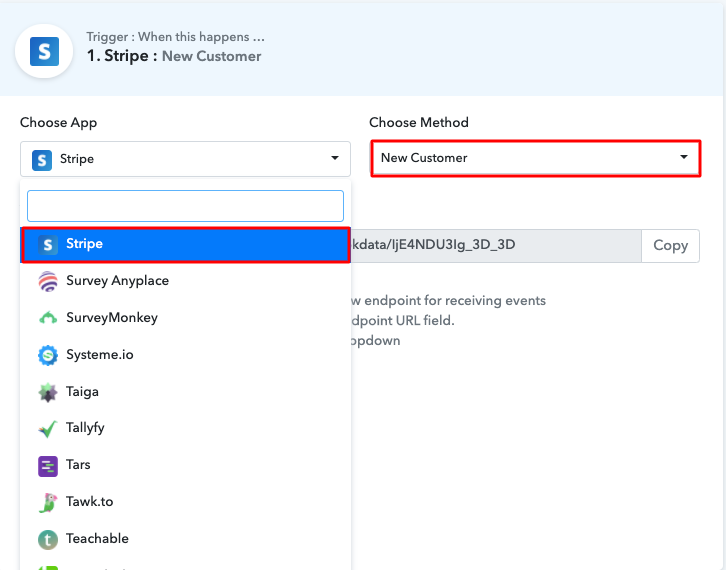Click the Teachable logo icon
726x570 pixels.
48,540
